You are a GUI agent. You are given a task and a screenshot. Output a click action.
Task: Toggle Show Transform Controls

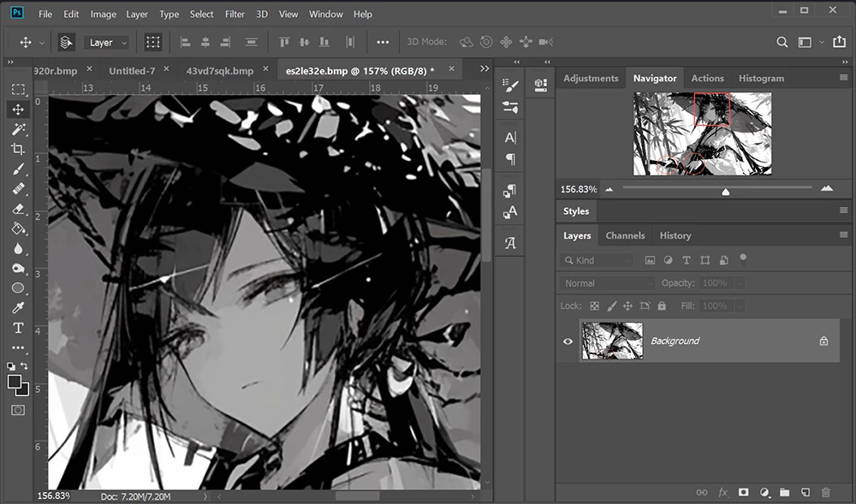point(153,42)
